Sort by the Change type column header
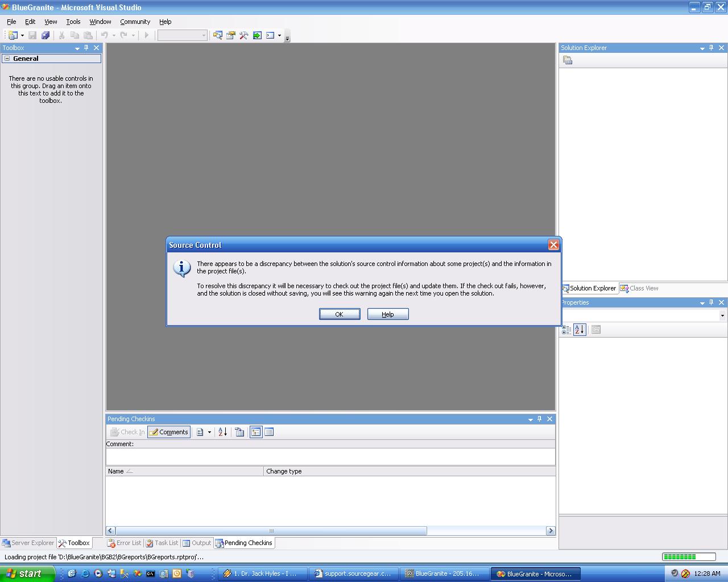The image size is (728, 582). (409, 471)
